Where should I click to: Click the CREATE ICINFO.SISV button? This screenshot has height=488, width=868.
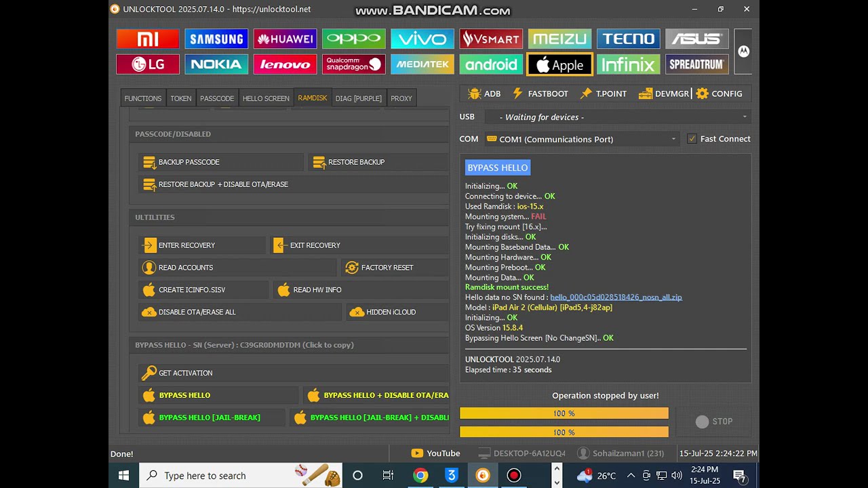click(x=203, y=290)
